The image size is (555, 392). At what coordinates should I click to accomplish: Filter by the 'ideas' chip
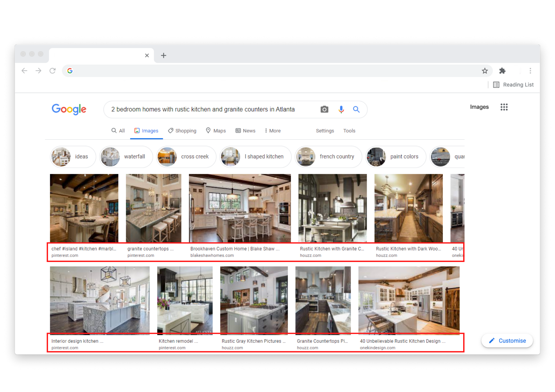point(73,157)
